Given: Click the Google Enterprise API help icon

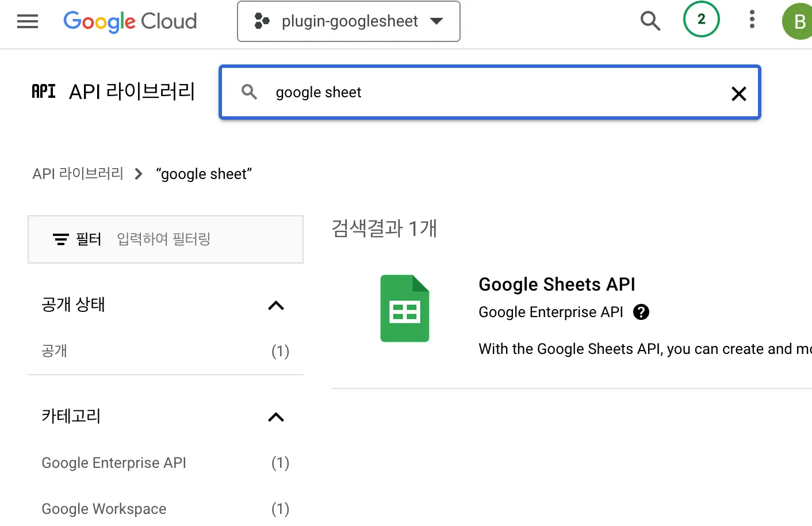Looking at the screenshot, I should (x=641, y=312).
